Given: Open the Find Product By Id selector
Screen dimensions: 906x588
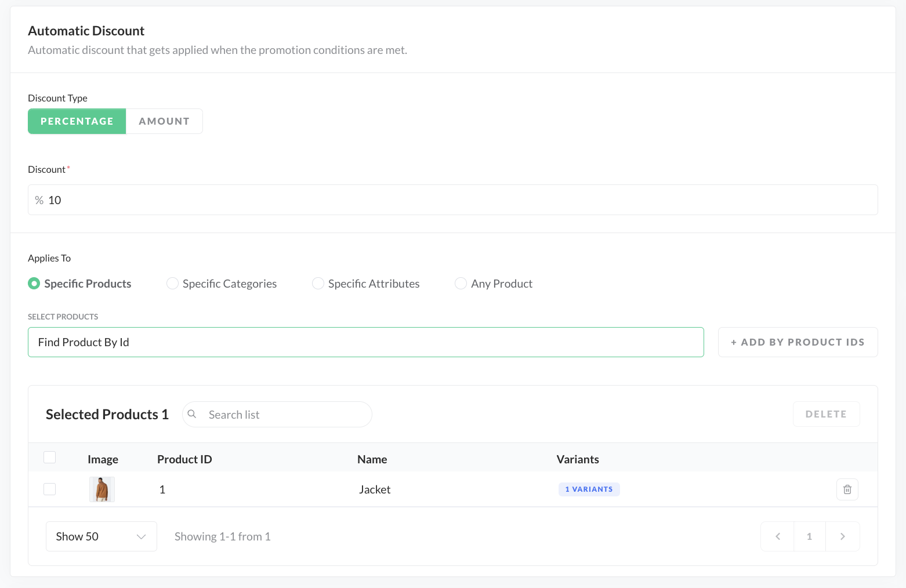Looking at the screenshot, I should coord(365,342).
